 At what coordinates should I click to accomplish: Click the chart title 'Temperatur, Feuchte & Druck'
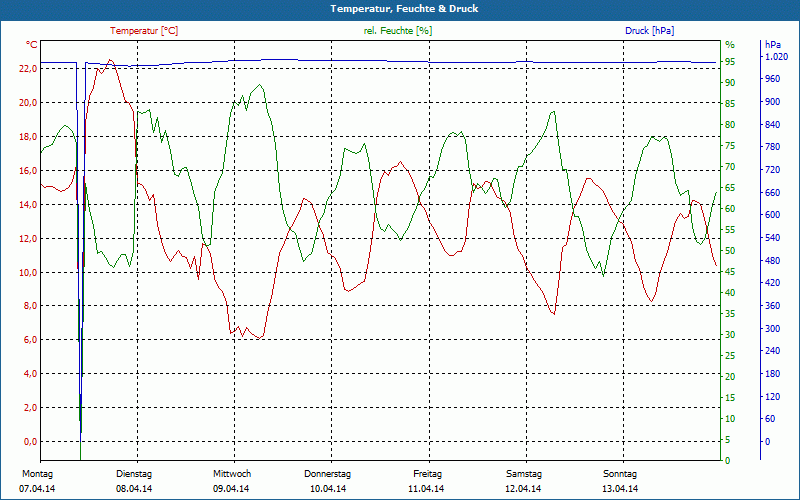click(x=399, y=8)
